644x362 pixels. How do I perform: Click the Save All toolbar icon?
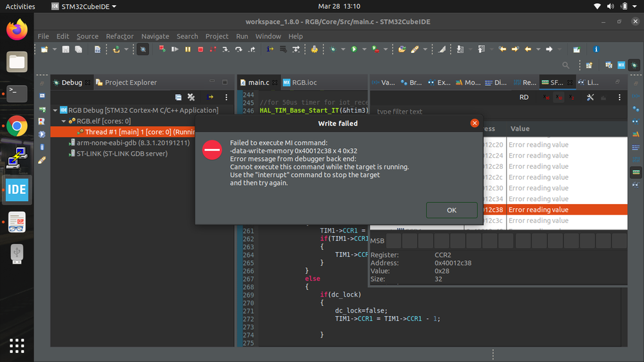pos(78,49)
